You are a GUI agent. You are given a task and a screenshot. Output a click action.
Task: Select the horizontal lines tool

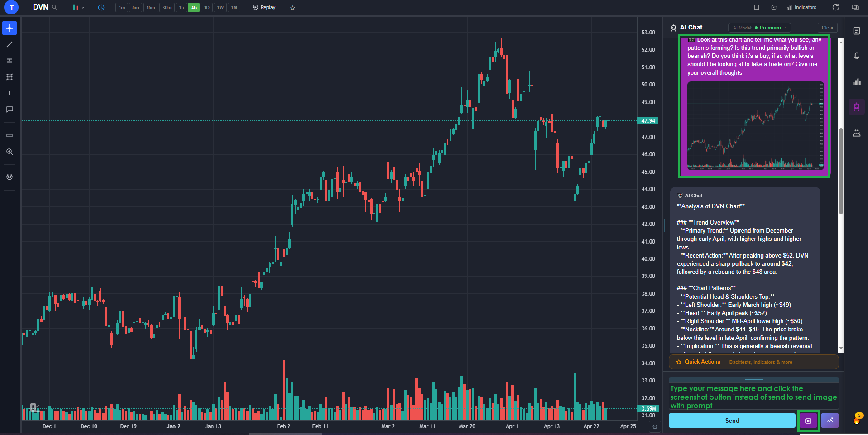(x=10, y=61)
